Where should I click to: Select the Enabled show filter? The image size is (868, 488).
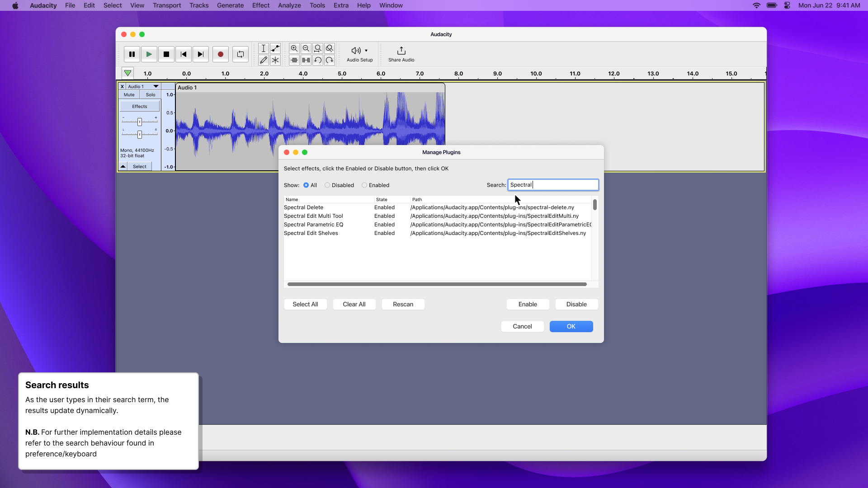[x=364, y=185]
